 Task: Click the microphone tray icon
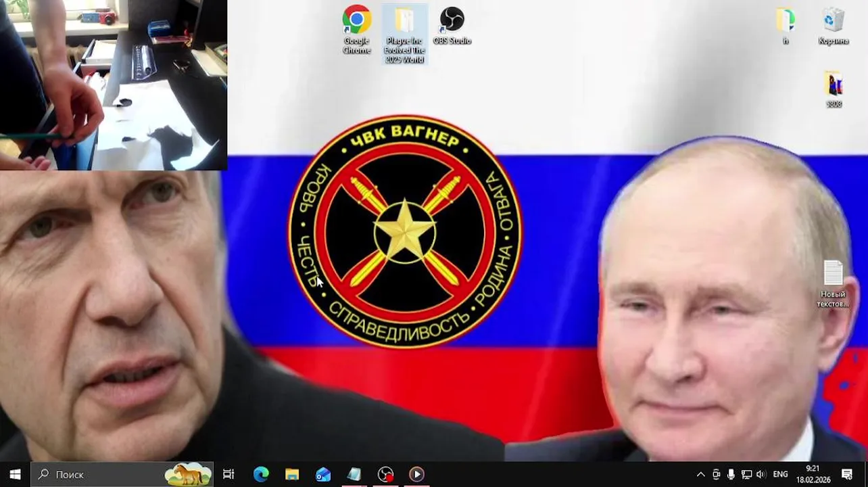click(731, 474)
